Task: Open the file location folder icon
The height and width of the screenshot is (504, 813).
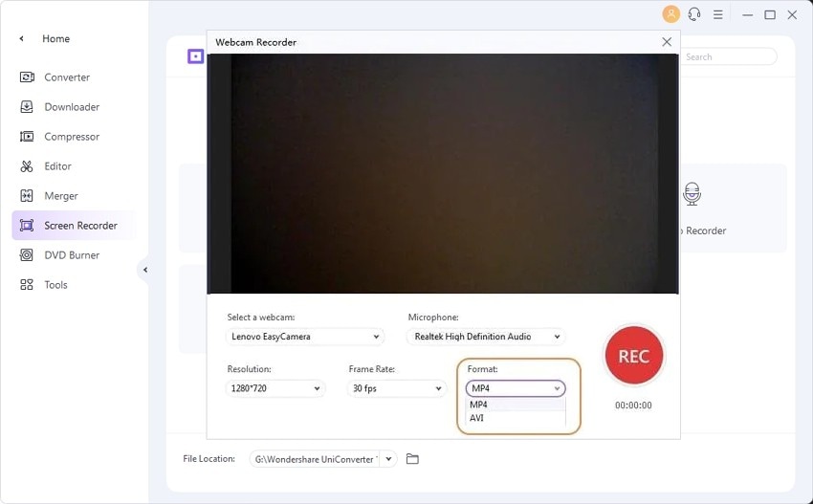Action: click(412, 459)
